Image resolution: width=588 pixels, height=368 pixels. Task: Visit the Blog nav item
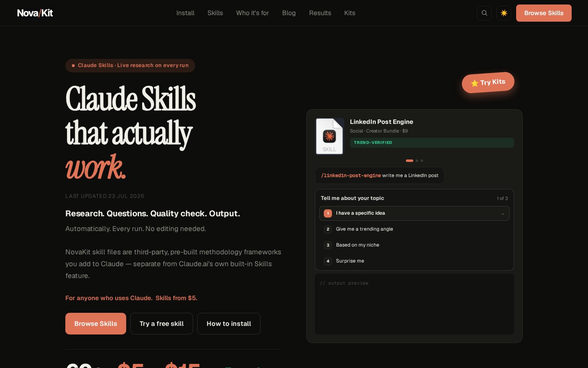pyautogui.click(x=289, y=13)
